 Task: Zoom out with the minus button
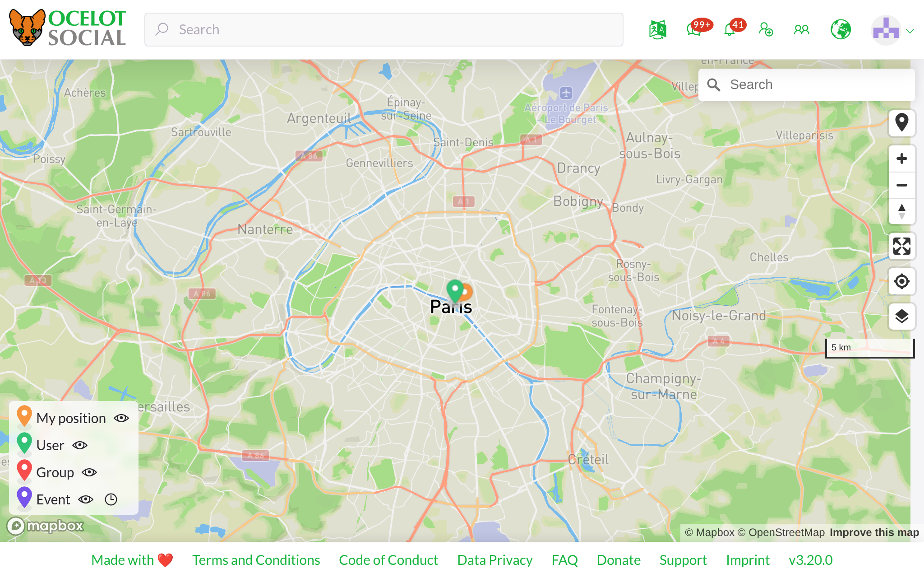click(902, 185)
